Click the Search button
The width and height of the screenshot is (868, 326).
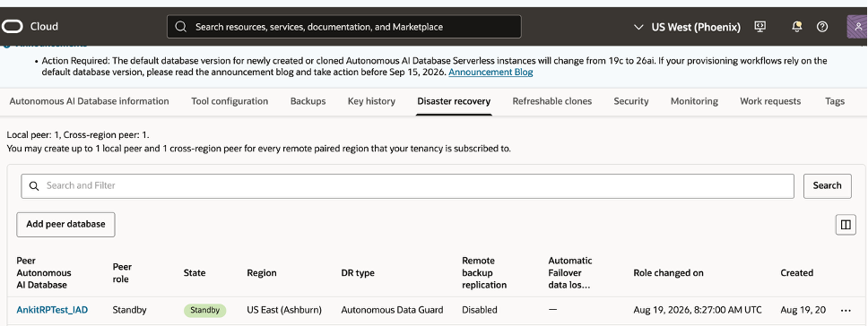coord(827,185)
